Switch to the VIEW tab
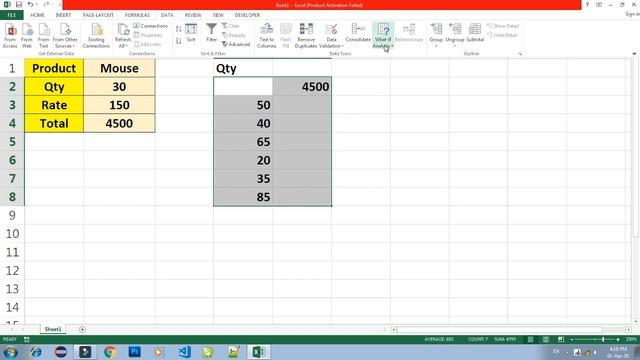The height and width of the screenshot is (360, 640). [218, 15]
